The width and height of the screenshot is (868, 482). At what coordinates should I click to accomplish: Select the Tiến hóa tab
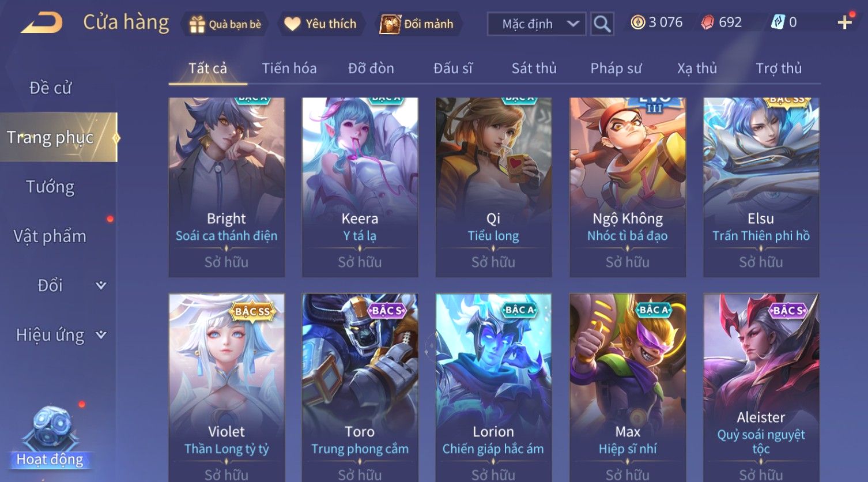289,68
